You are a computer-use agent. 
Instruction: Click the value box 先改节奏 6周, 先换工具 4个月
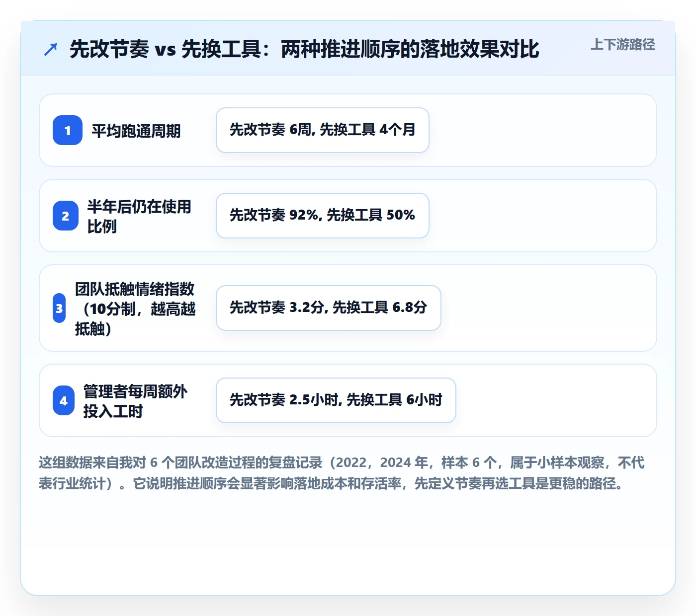coord(323,130)
